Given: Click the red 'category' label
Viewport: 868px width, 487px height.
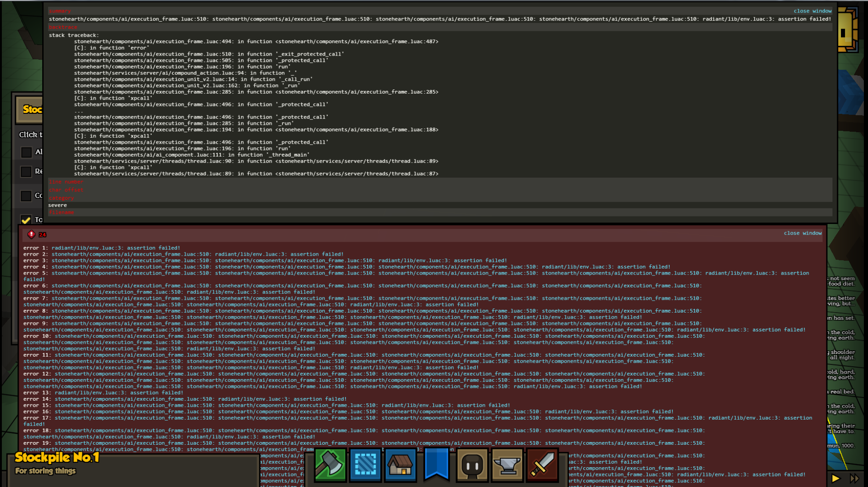Looking at the screenshot, I should [61, 198].
